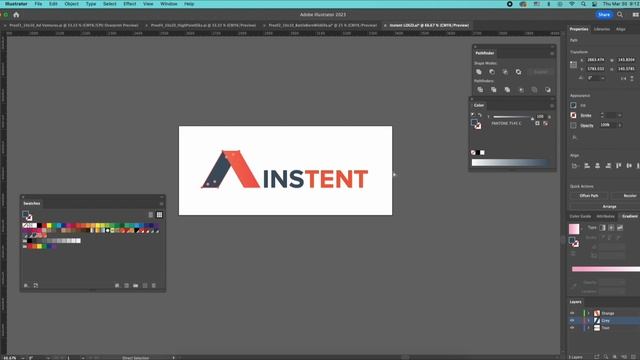This screenshot has height=360, width=640.
Task: Hide the Text layer with its eye icon
Action: point(572,328)
